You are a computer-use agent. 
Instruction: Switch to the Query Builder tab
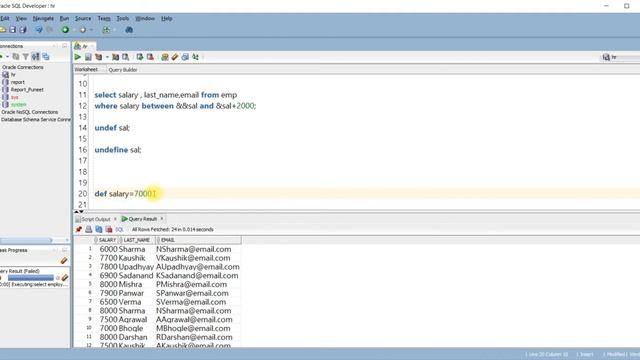point(123,70)
